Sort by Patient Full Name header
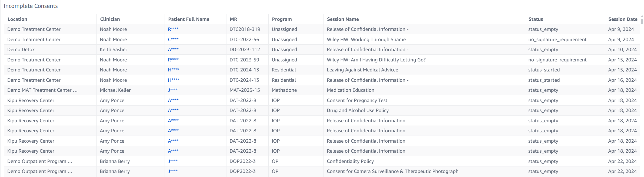Screen dimensions: 644x177 (189, 19)
